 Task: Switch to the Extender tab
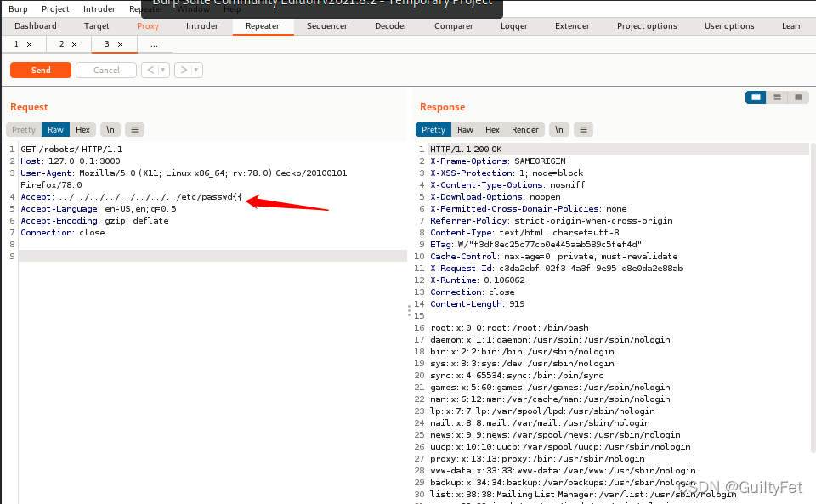point(572,26)
